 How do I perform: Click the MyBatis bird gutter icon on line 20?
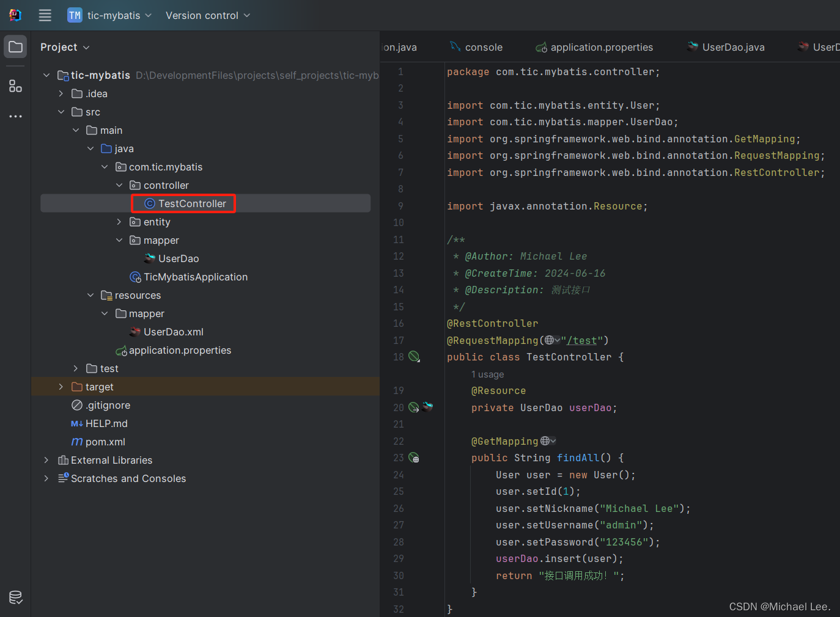[427, 406]
